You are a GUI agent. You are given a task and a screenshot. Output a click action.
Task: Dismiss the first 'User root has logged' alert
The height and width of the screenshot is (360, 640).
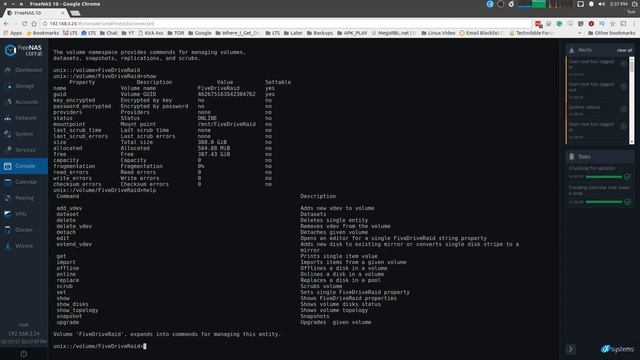point(623,63)
